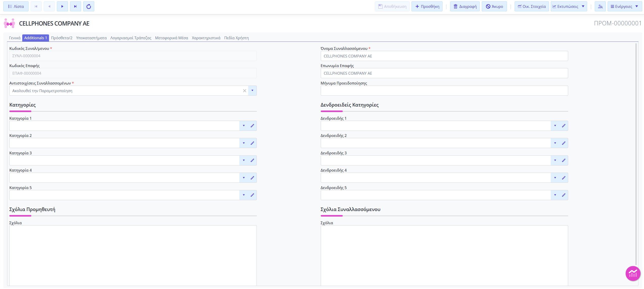The width and height of the screenshot is (644, 289).
Task: Switch to the Πρόσθετα/2 tab
Action: tap(62, 38)
